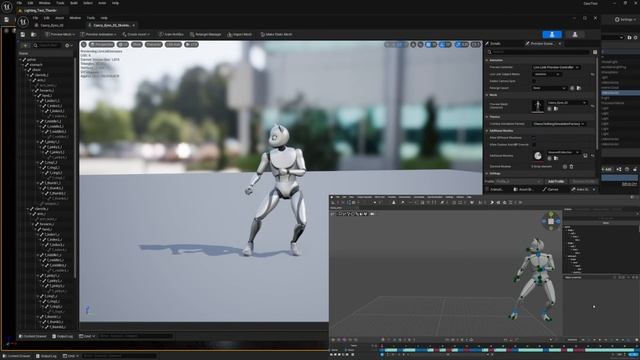Collapse the pelvis bone in the skeleton tree

pos(20,60)
